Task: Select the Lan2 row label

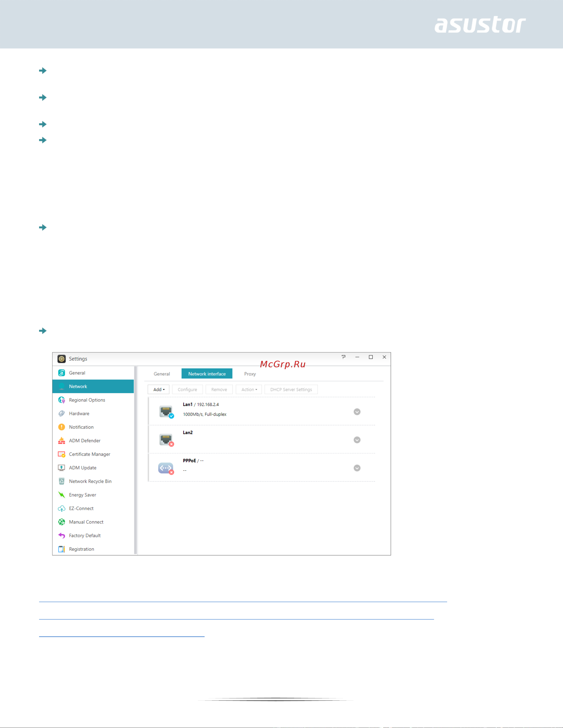Action: point(188,432)
